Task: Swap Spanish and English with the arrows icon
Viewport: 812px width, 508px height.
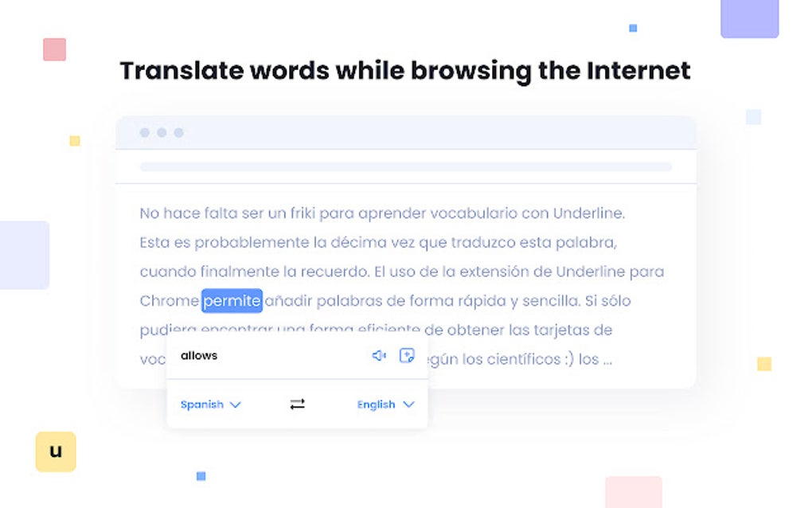Action: (297, 404)
